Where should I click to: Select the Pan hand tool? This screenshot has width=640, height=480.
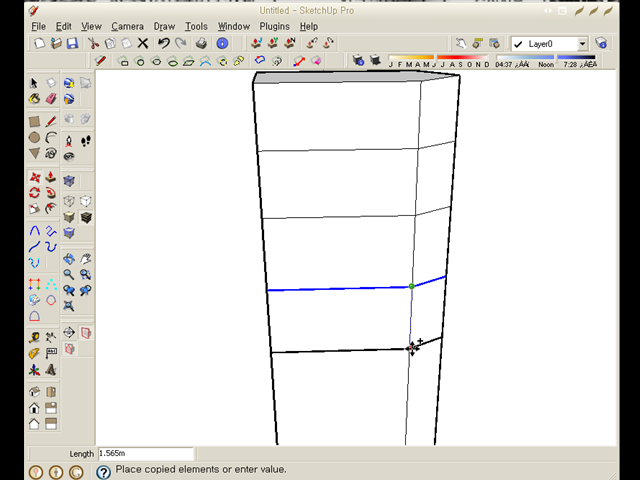click(x=85, y=259)
